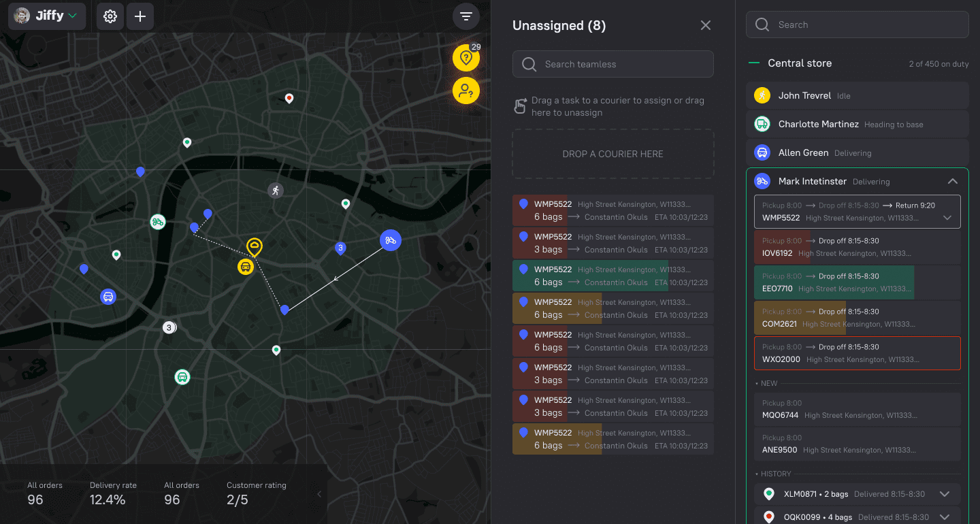980x524 pixels.
Task: Collapse Mark Intetinster courier details
Action: tap(952, 182)
